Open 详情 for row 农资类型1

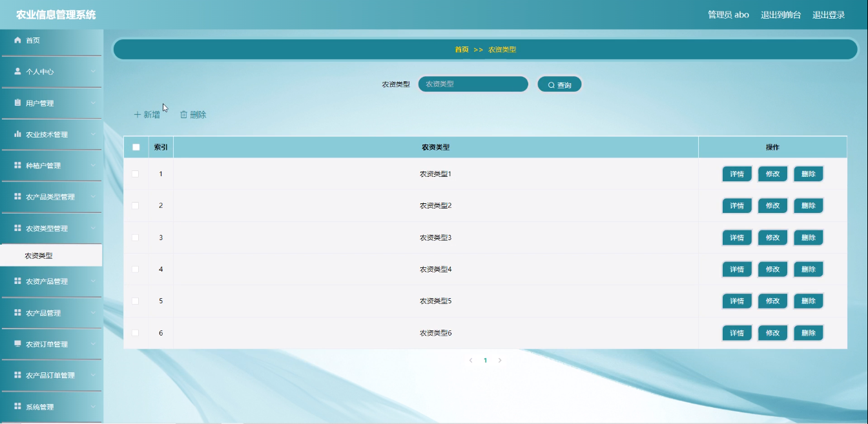(737, 174)
